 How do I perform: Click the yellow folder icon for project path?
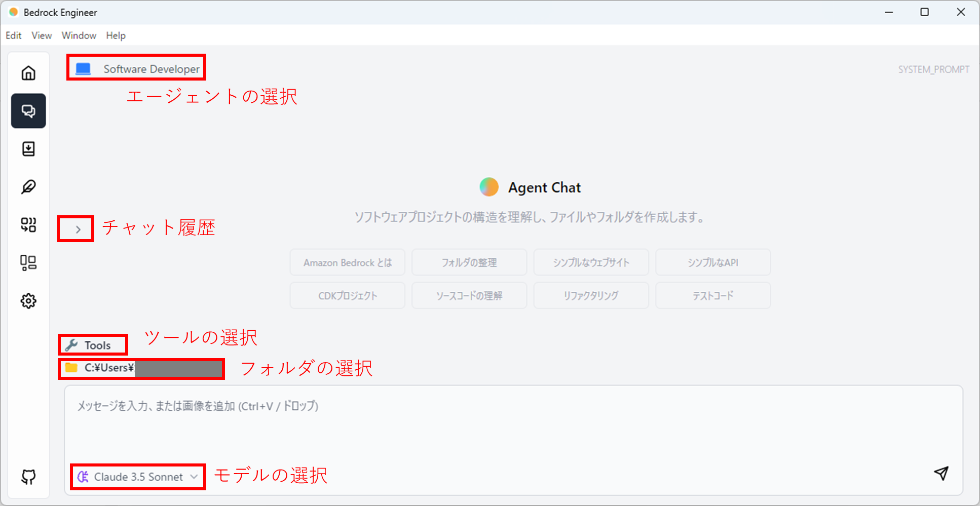point(71,368)
